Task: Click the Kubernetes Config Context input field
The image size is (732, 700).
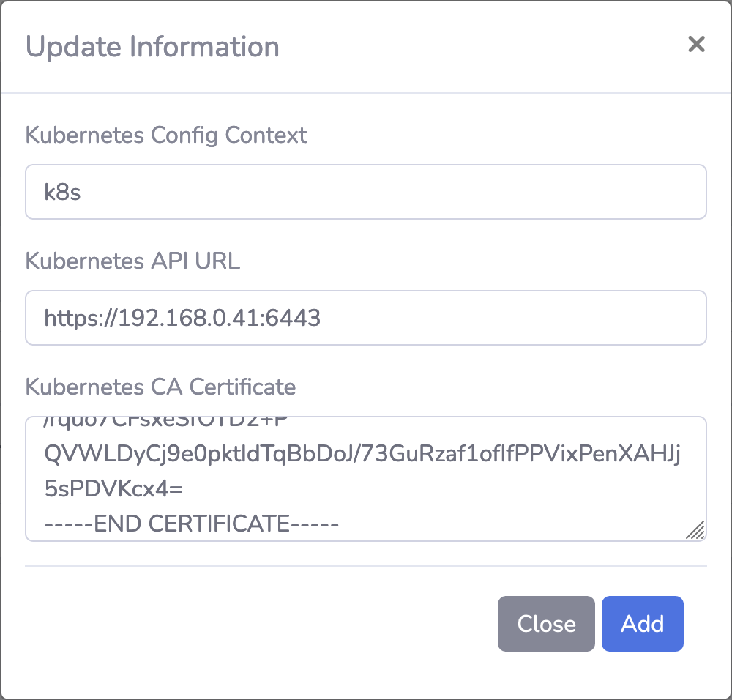Action: coord(366,192)
